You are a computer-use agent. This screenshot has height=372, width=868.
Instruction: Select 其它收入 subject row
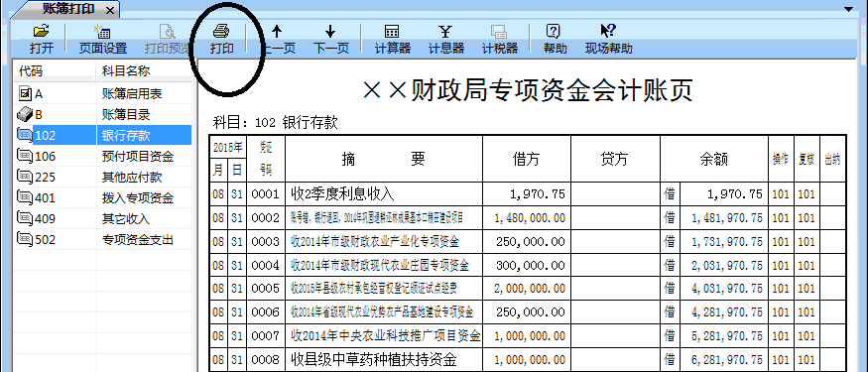[103, 218]
